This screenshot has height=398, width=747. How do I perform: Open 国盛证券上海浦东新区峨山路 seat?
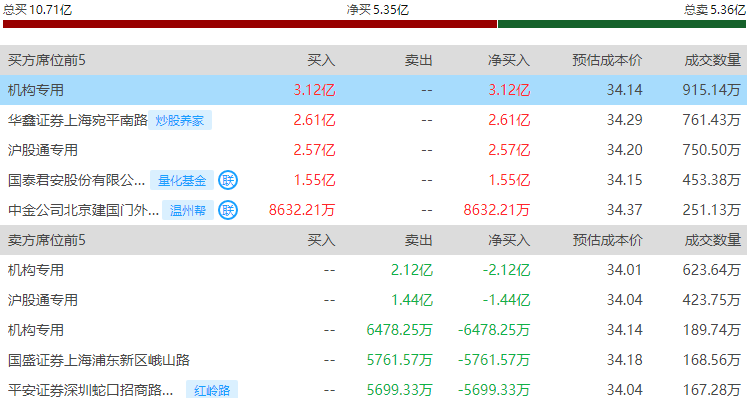pyautogui.click(x=99, y=360)
